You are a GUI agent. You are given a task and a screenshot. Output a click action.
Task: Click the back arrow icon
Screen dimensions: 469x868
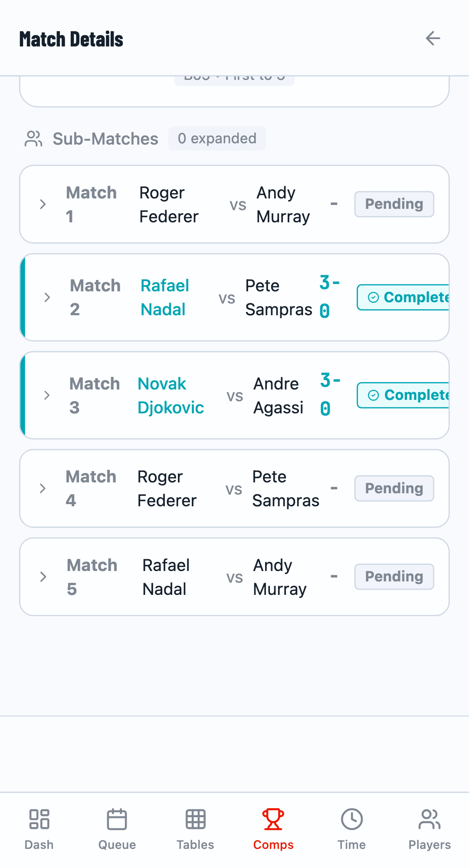[432, 39]
